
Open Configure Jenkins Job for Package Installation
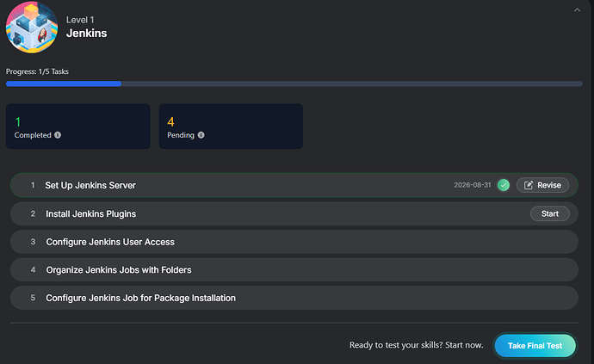click(294, 298)
